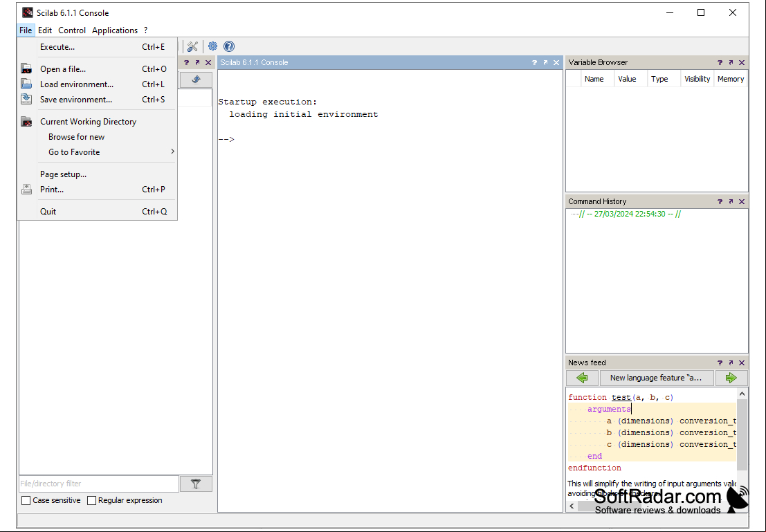Viewport: 766px width, 532px height.
Task: Close the News feed panel
Action: (742, 363)
